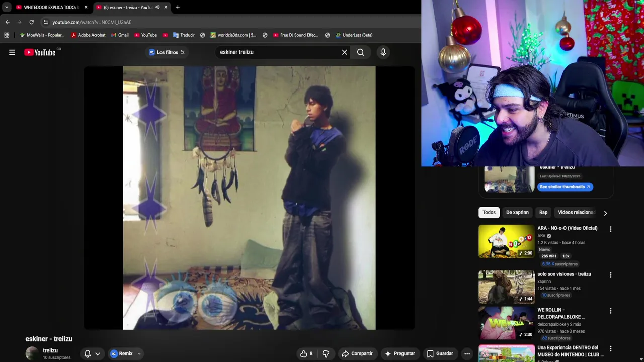Screen dimensions: 644x362
Task: Click the video player area
Action: pyautogui.click(x=250, y=198)
